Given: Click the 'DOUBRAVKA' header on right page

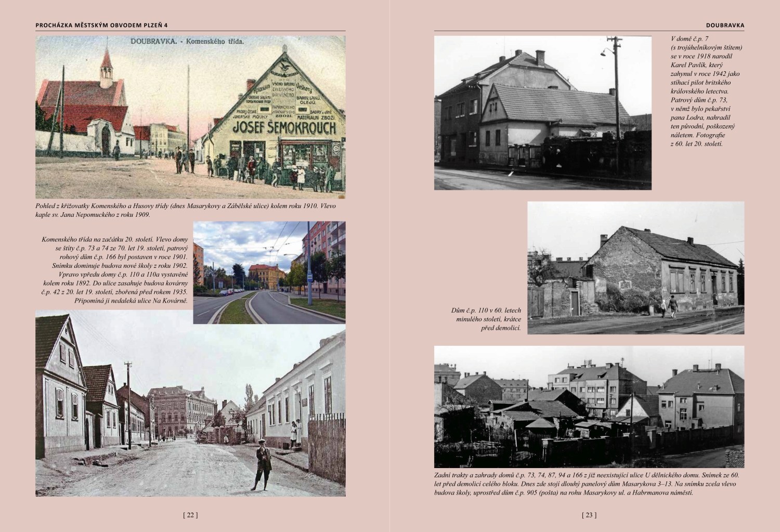Looking at the screenshot, I should [725, 25].
